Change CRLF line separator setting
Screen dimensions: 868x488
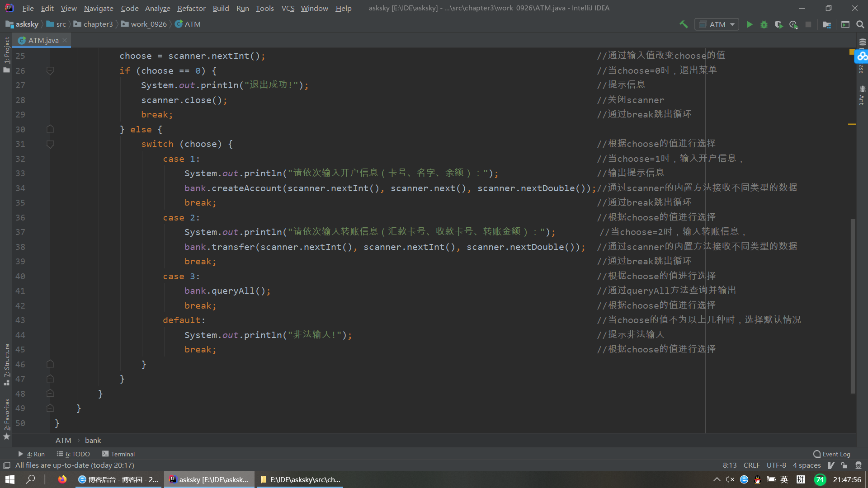click(751, 465)
